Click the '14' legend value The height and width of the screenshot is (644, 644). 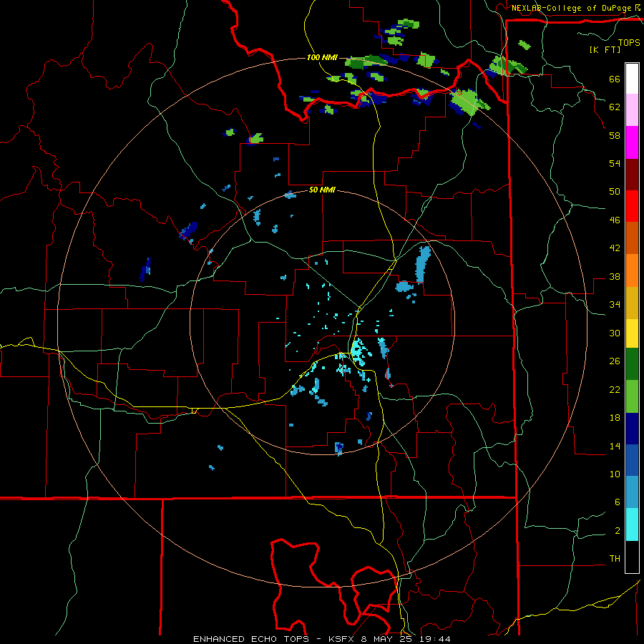pyautogui.click(x=615, y=446)
